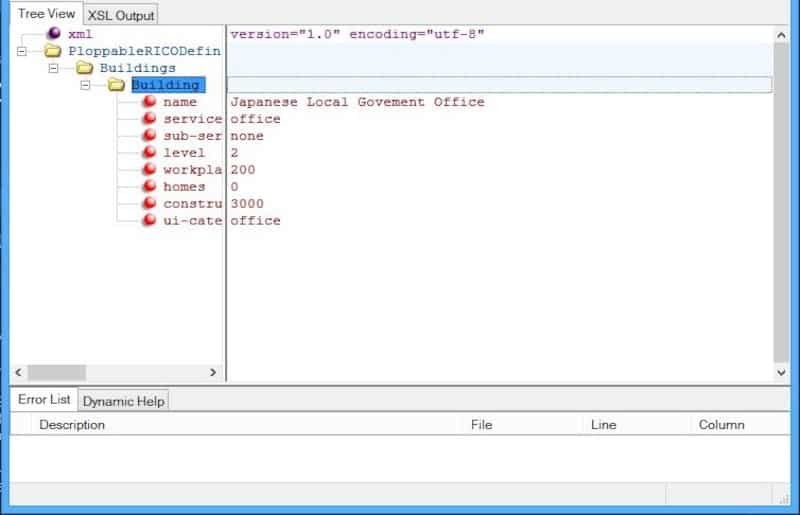Edit the Japanese Local Govement Office value
The width and height of the screenshot is (800, 515).
(x=357, y=102)
